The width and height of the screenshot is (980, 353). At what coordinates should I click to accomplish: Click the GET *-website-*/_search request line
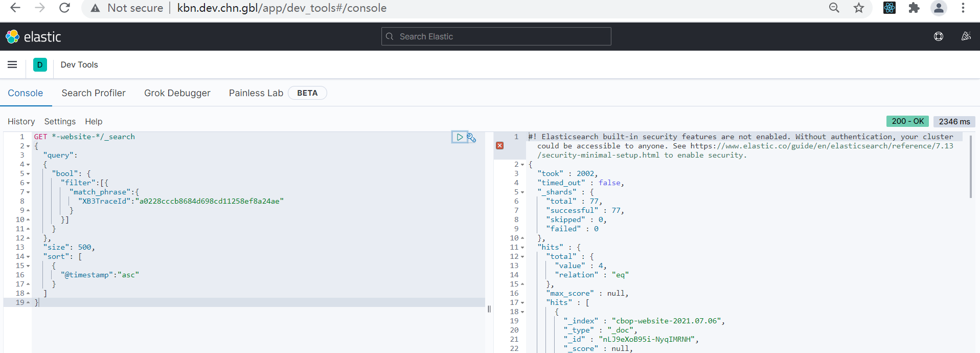[x=84, y=137]
